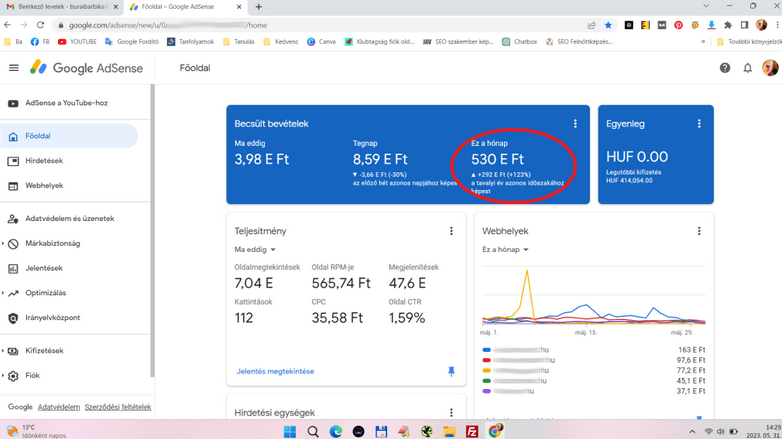Viewport: 782px width, 439px height.
Task: Expand the Kifizetések sidebar section
Action: [x=43, y=351]
